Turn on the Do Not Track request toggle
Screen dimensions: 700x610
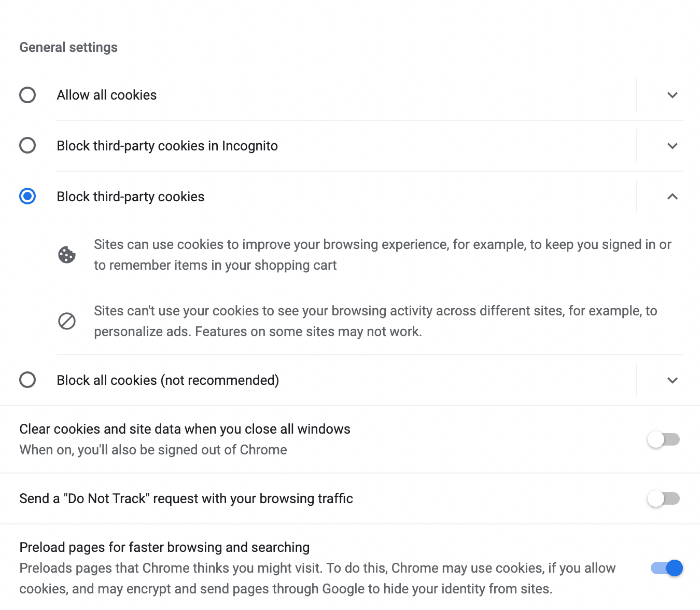click(664, 498)
